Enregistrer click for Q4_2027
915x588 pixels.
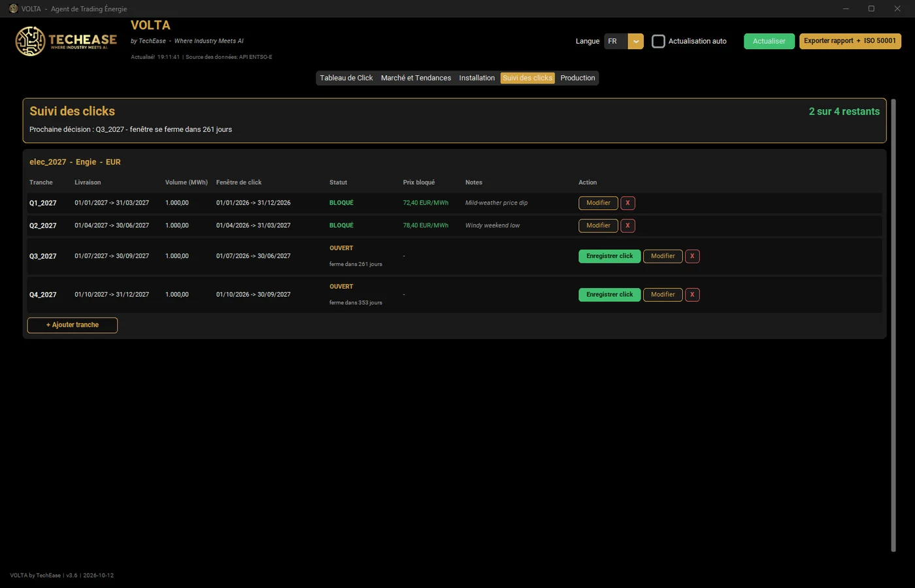click(x=609, y=295)
